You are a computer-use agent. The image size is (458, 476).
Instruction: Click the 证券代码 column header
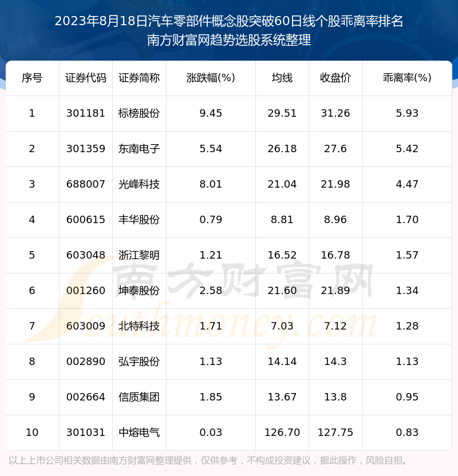[x=86, y=78]
